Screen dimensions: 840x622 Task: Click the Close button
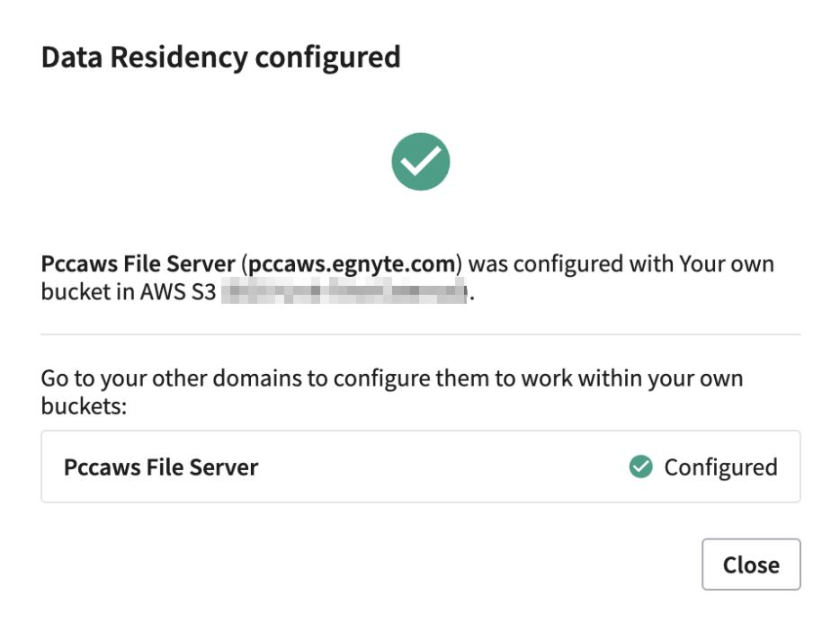751,564
